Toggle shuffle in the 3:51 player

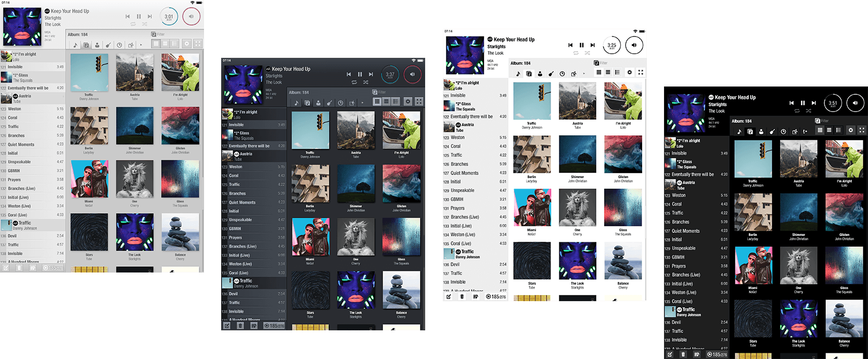[x=809, y=111]
